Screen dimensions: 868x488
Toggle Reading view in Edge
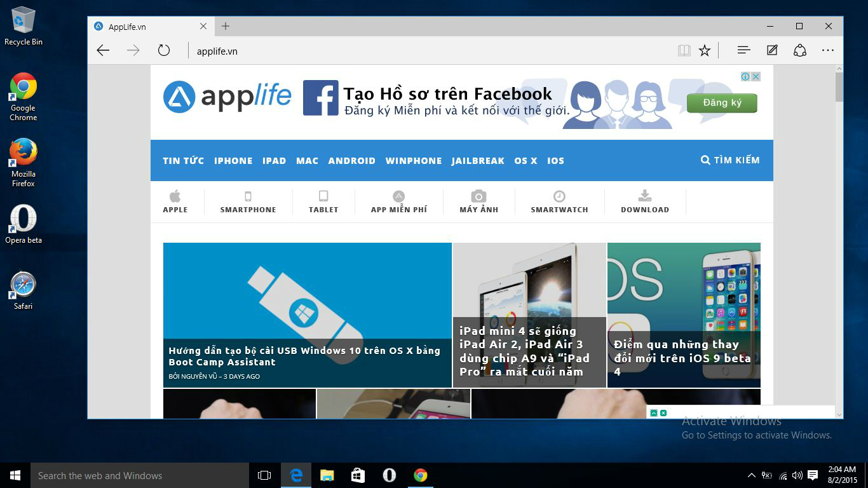click(684, 50)
